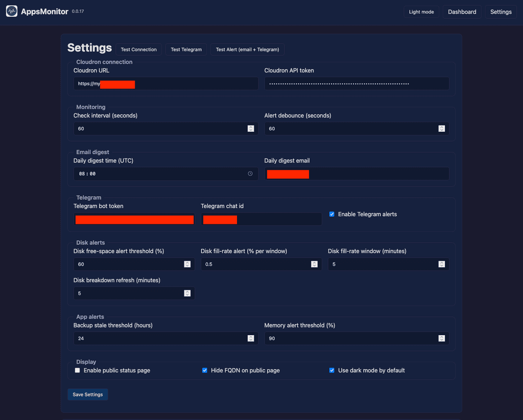Click the Check interval stepper arrows
The height and width of the screenshot is (420, 523).
tap(251, 128)
